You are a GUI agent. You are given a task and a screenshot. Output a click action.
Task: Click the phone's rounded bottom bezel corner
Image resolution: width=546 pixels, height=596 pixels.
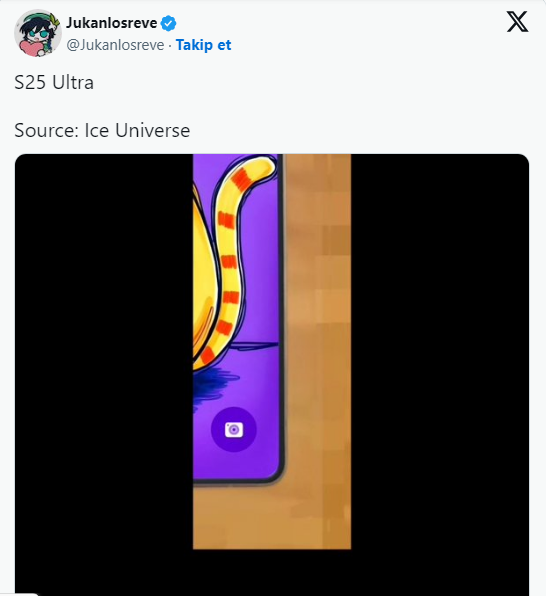[x=275, y=475]
